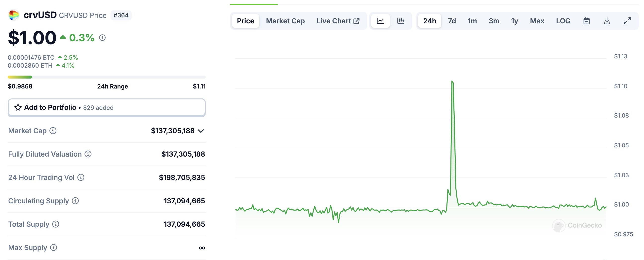Viewport: 644px width, 260px height.
Task: Click the $1.00 current price heading
Action: coord(32,38)
